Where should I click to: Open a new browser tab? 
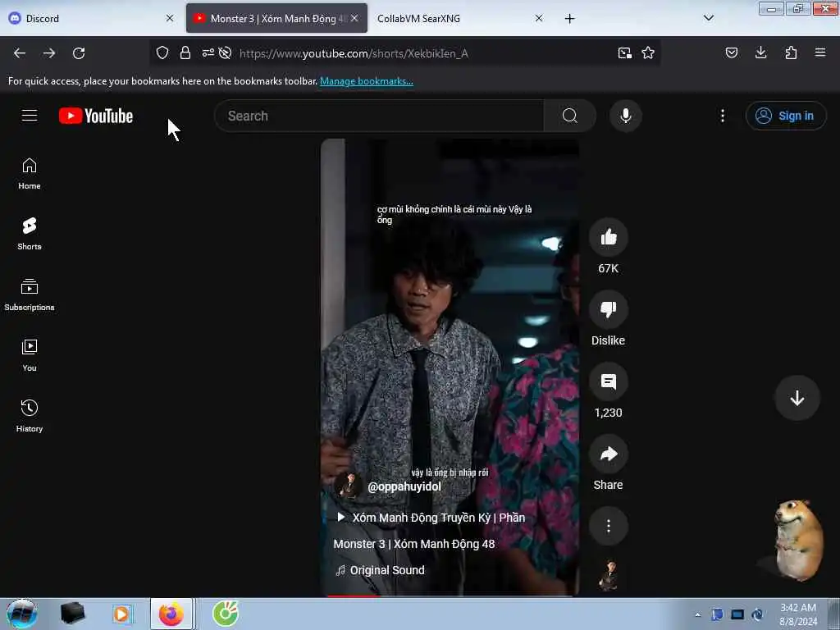(569, 19)
